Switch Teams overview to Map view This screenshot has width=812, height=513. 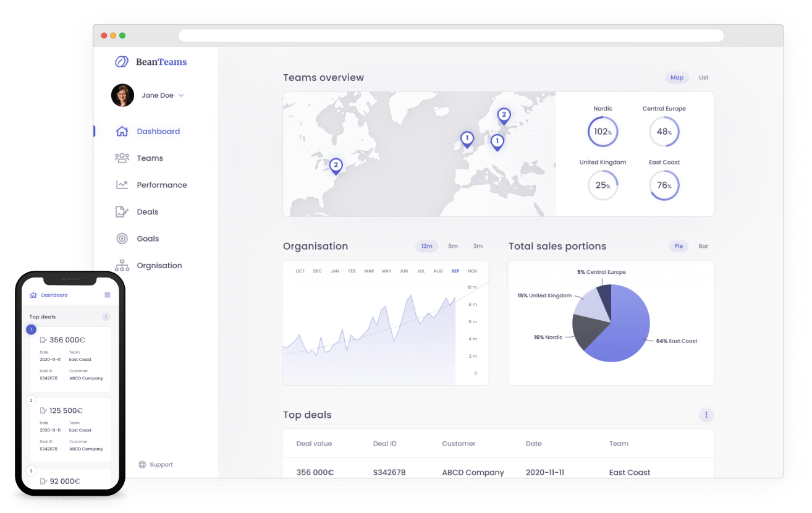677,77
